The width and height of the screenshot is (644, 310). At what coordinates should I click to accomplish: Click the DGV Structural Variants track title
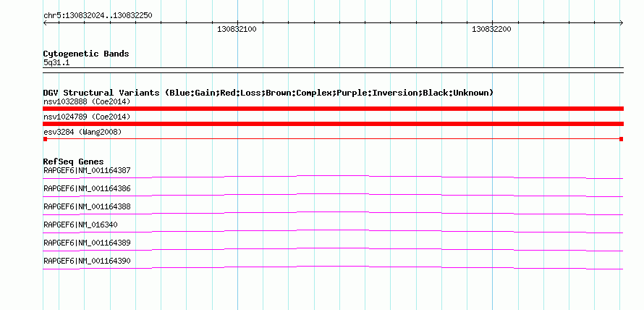point(268,93)
